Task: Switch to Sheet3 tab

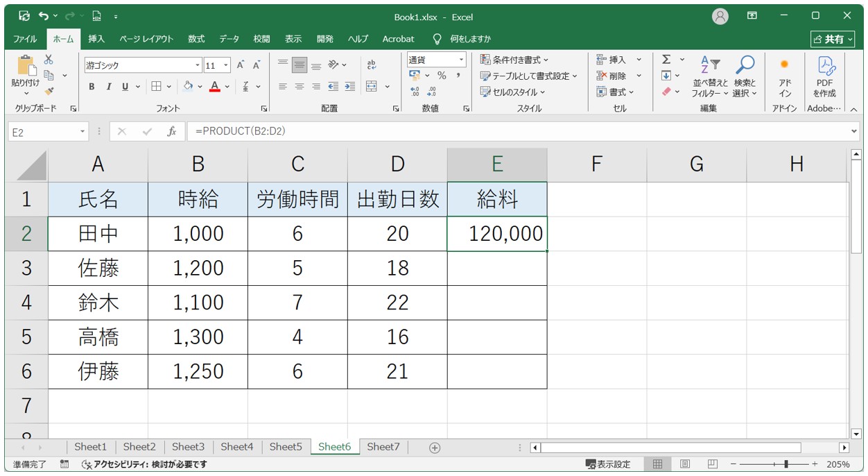Action: point(189,447)
